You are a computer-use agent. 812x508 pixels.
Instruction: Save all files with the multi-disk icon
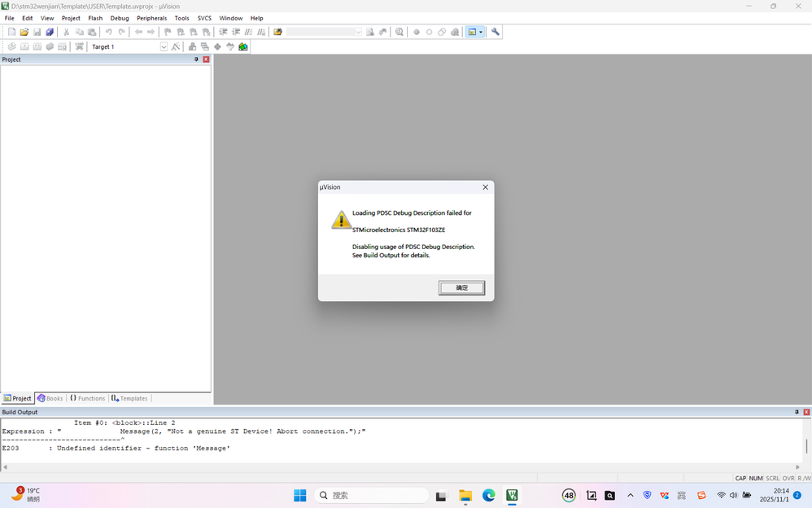click(50, 32)
